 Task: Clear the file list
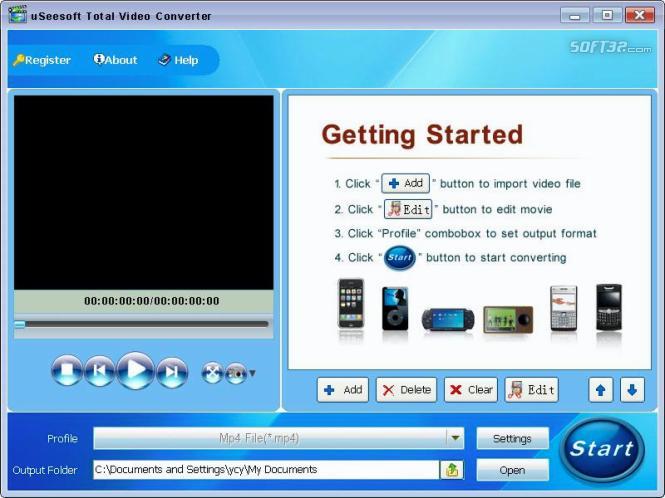pyautogui.click(x=471, y=390)
